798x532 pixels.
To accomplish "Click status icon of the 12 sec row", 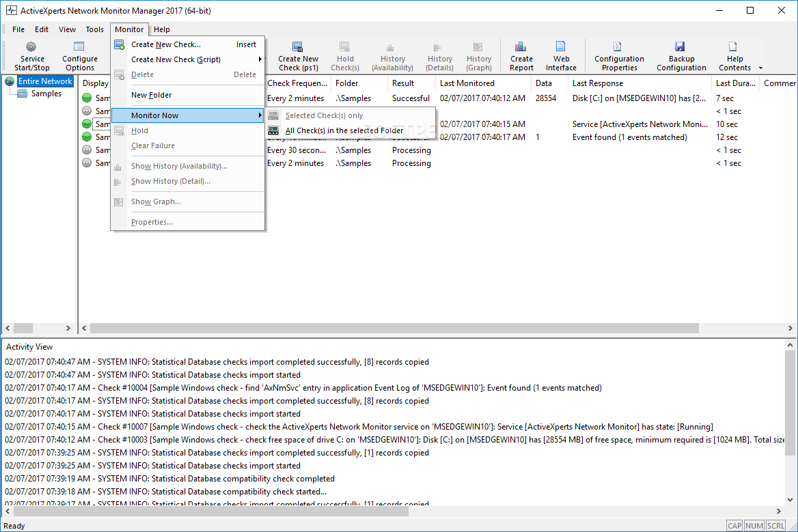I will (87, 137).
